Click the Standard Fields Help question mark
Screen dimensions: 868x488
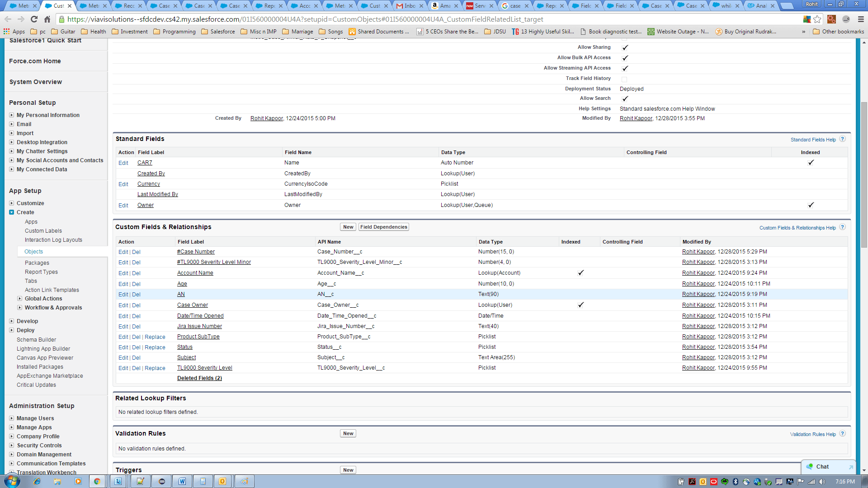point(843,139)
